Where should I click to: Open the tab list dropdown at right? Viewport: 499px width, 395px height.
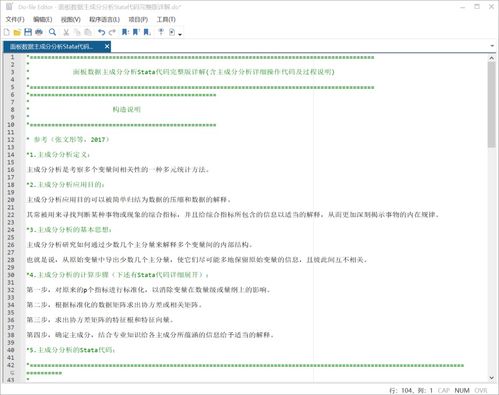click(x=492, y=46)
